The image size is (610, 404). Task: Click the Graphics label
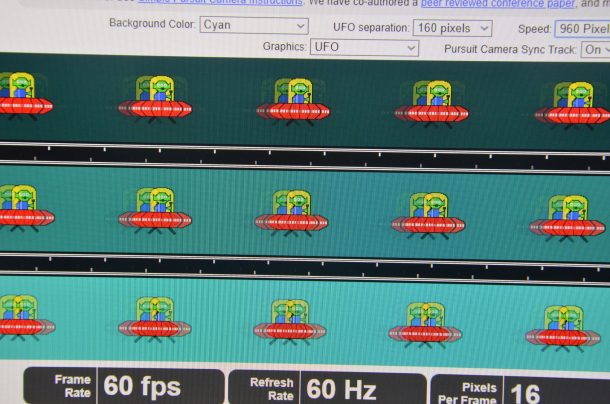(284, 46)
